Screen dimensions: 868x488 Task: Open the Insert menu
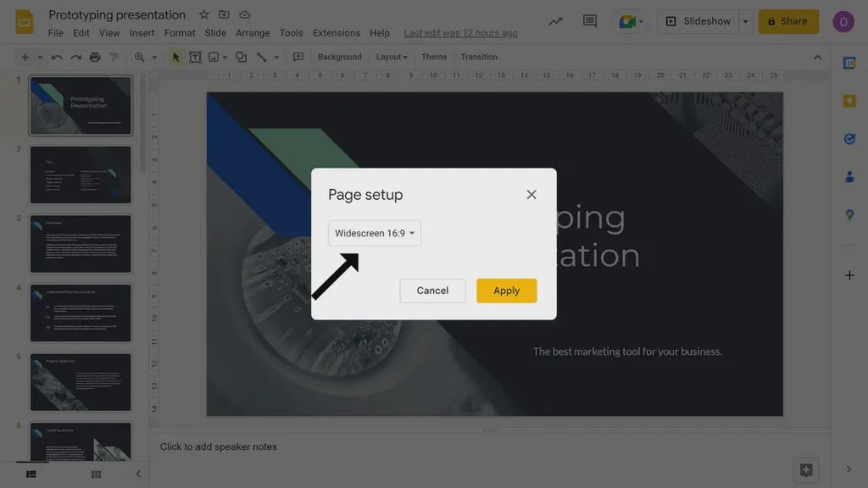(140, 33)
